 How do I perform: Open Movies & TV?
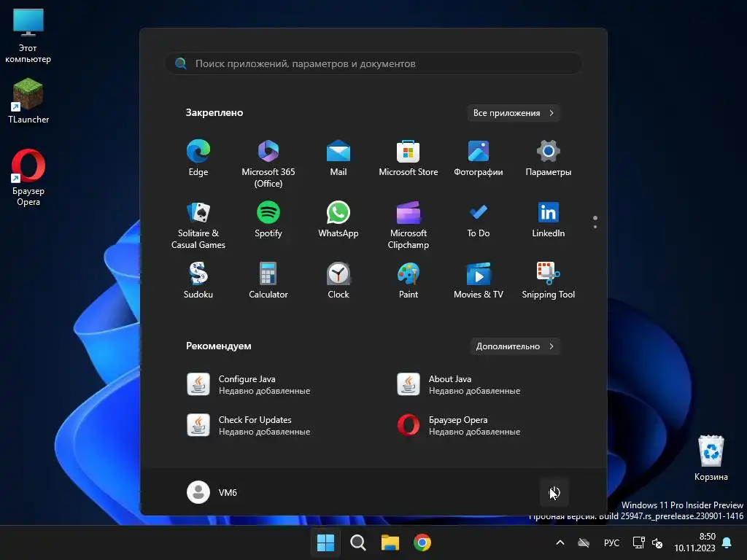click(x=479, y=281)
